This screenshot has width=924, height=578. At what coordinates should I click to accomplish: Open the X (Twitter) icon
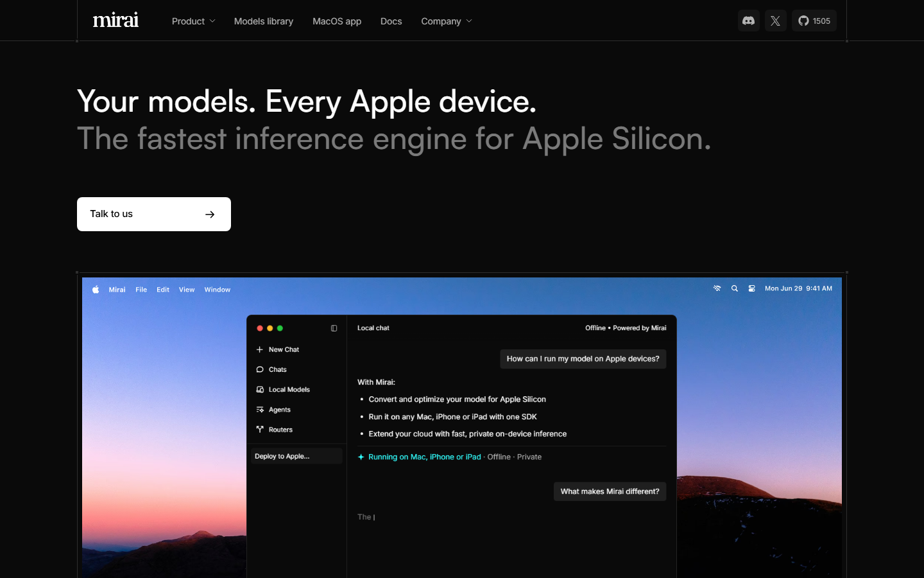775,21
